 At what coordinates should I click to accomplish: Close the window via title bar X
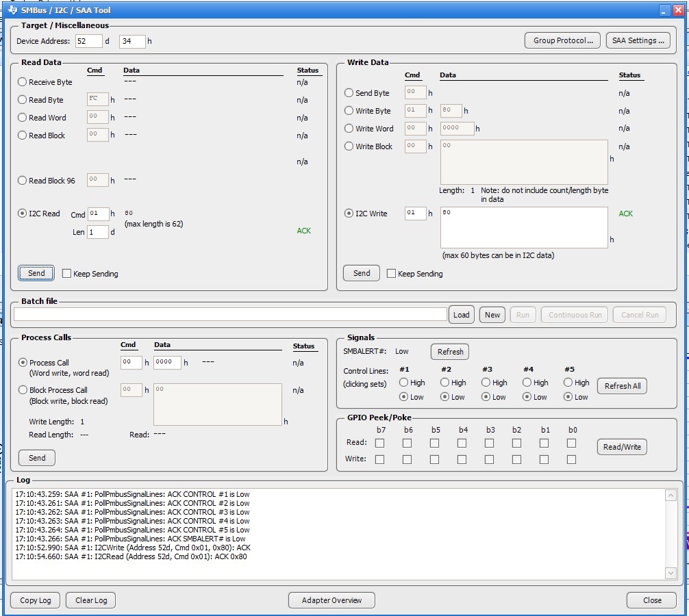[x=679, y=10]
